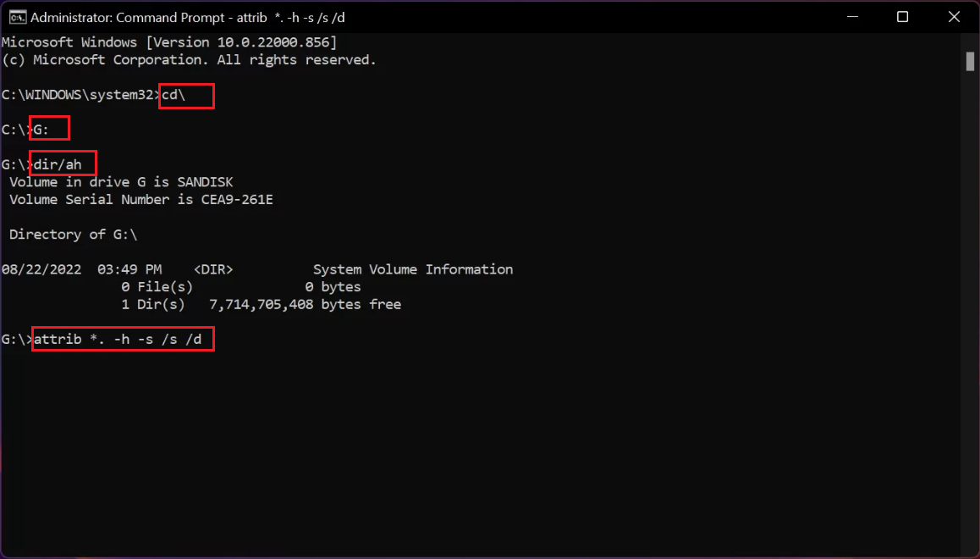Click the window title text in title bar

pos(188,18)
